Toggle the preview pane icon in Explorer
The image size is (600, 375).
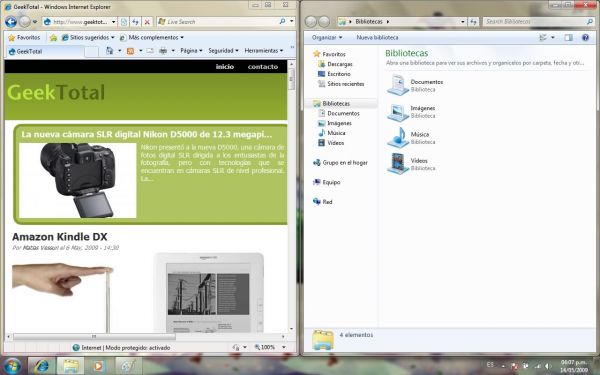[x=568, y=38]
